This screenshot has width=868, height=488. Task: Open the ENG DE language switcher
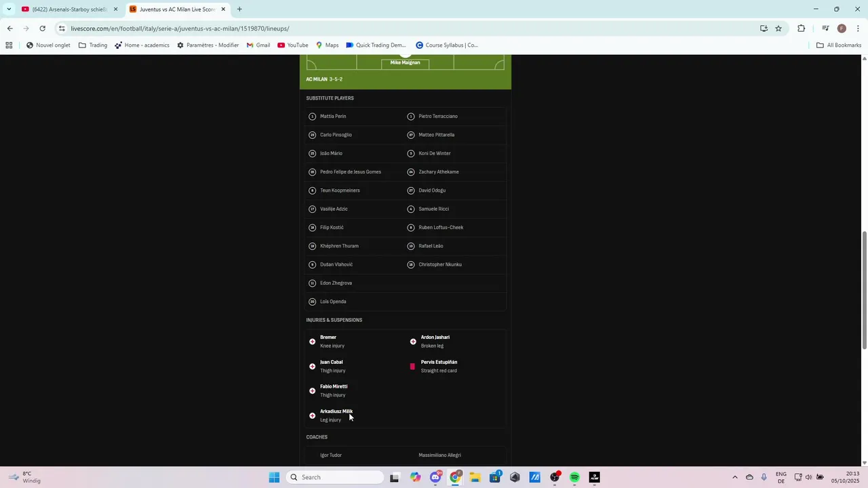781,477
